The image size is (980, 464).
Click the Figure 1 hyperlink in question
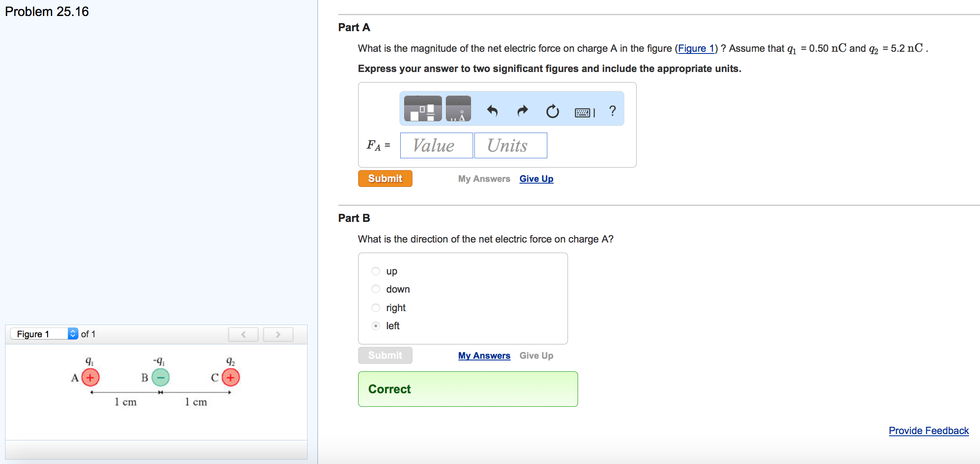click(696, 48)
